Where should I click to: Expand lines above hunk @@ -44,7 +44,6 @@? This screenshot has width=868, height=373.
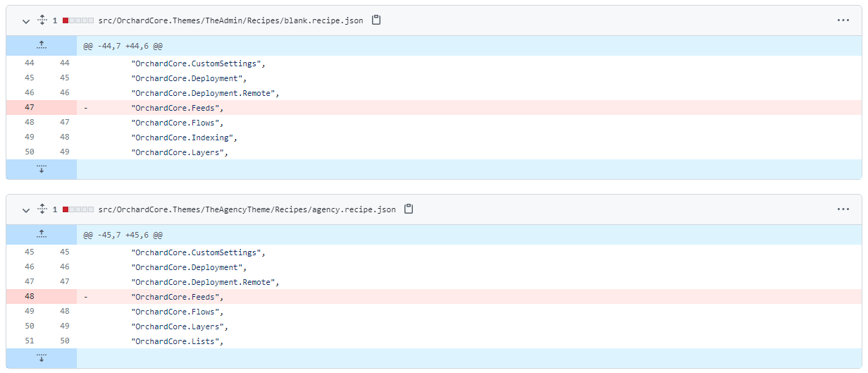tap(42, 46)
